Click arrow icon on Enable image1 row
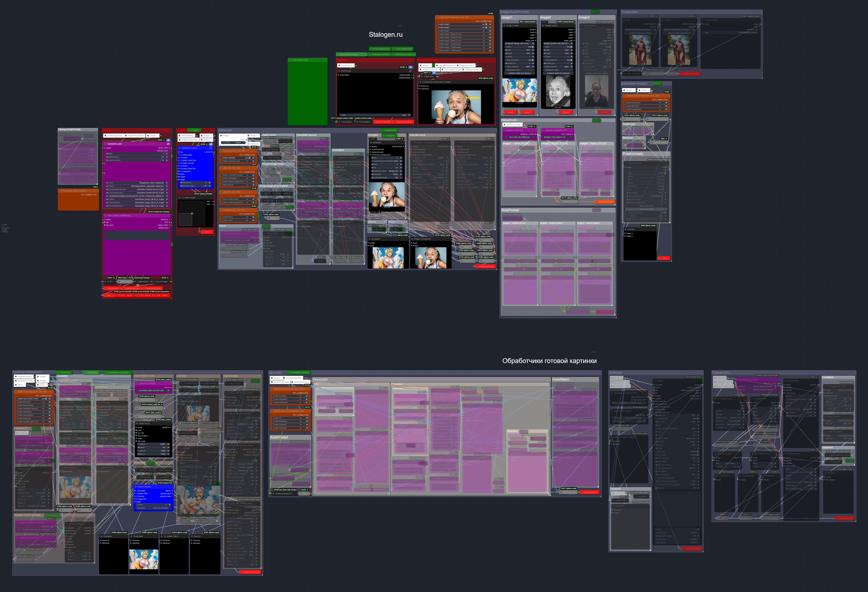The height and width of the screenshot is (592, 868). click(490, 24)
